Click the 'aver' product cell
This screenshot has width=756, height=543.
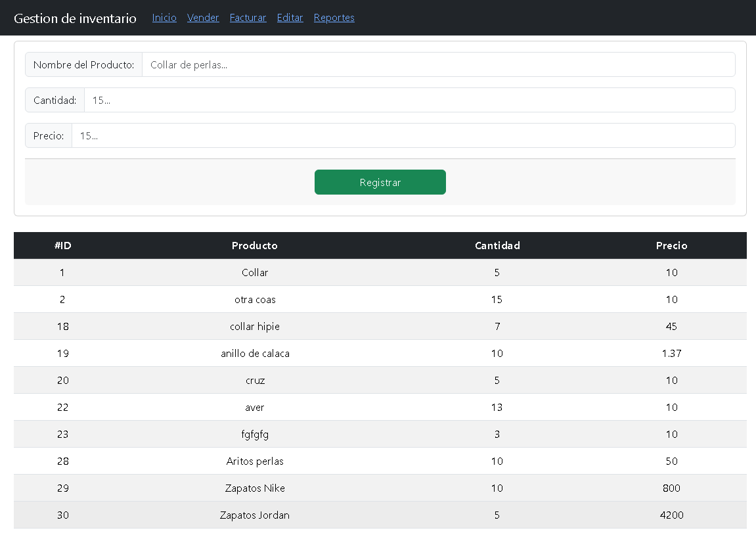click(x=255, y=408)
